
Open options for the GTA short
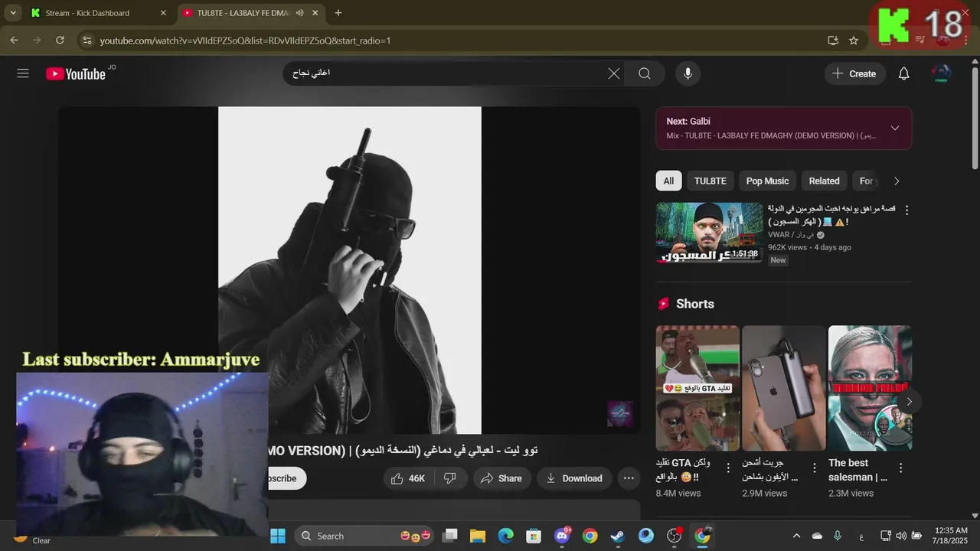click(x=728, y=468)
